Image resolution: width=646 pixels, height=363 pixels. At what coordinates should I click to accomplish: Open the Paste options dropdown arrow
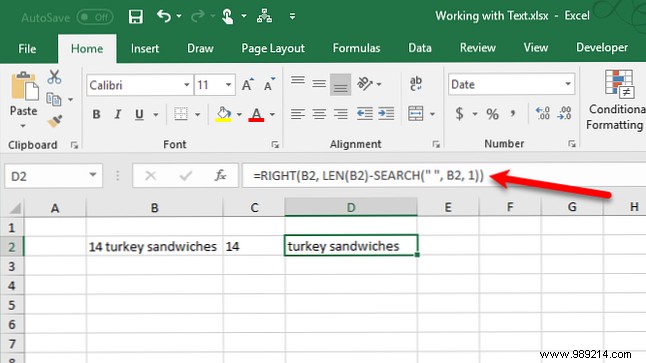[x=23, y=126]
